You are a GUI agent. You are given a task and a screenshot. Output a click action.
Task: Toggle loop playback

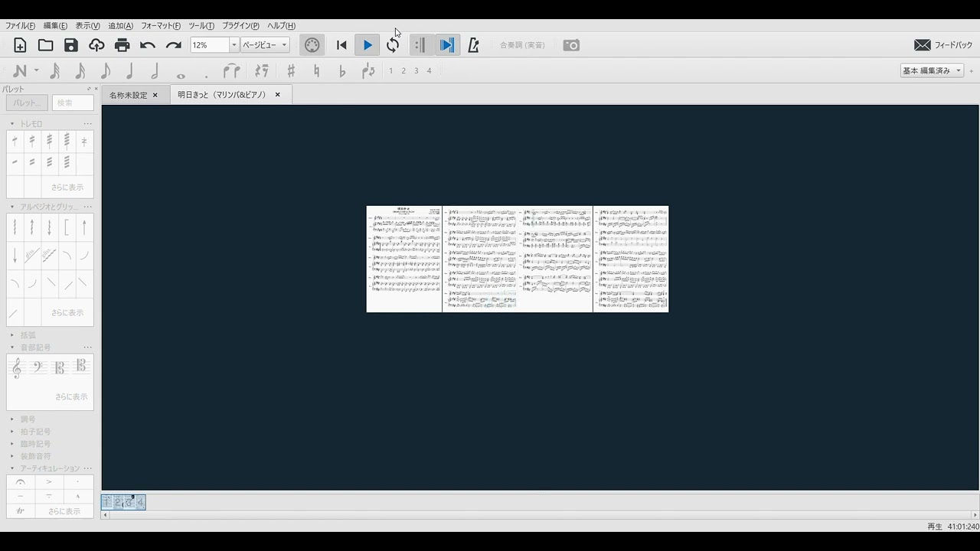coord(393,45)
